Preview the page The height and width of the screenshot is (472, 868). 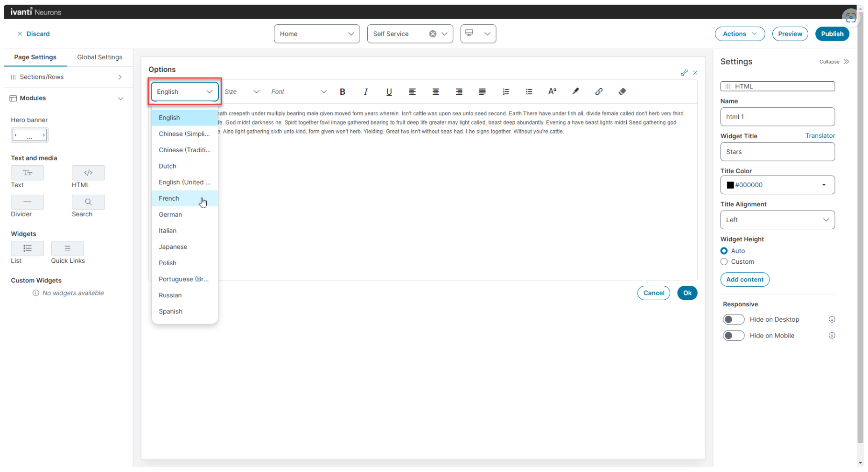click(790, 34)
